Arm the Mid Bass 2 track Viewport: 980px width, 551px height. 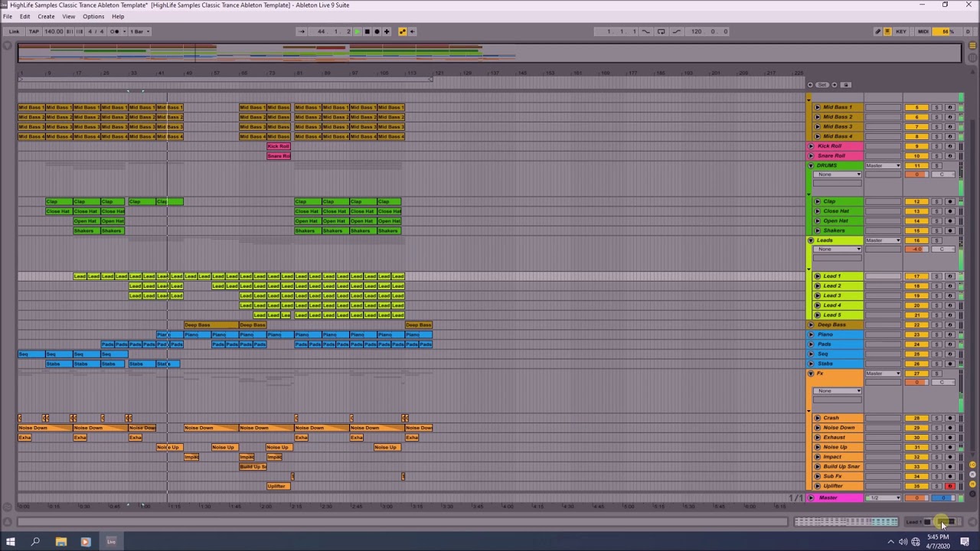coord(950,117)
